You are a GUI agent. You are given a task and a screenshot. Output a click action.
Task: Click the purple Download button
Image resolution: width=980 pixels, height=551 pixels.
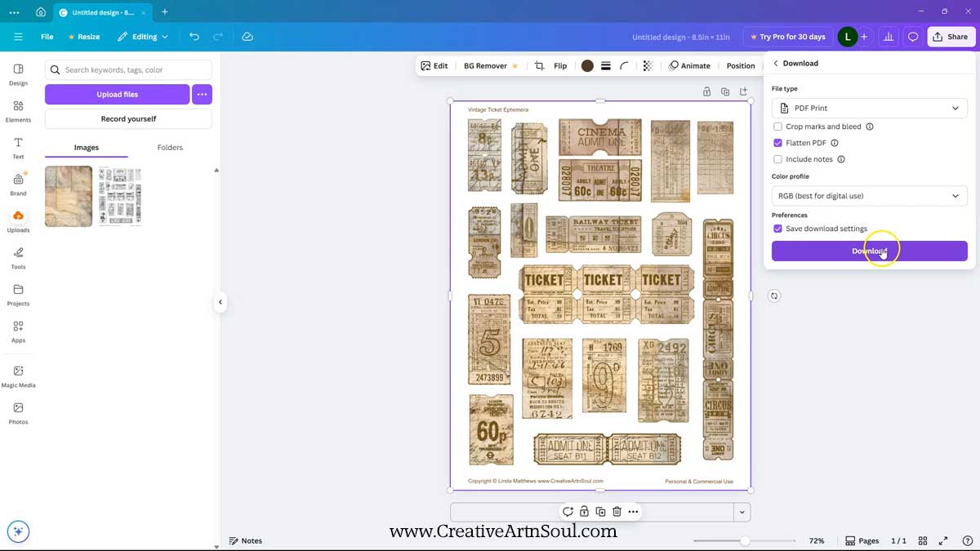pos(870,251)
